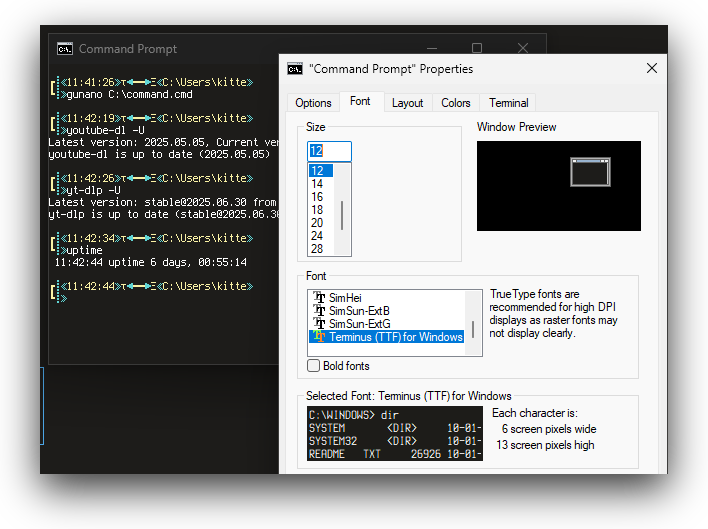Screen dimensions: 708x529
Task: Minimize the Command Prompt window
Action: click(432, 48)
